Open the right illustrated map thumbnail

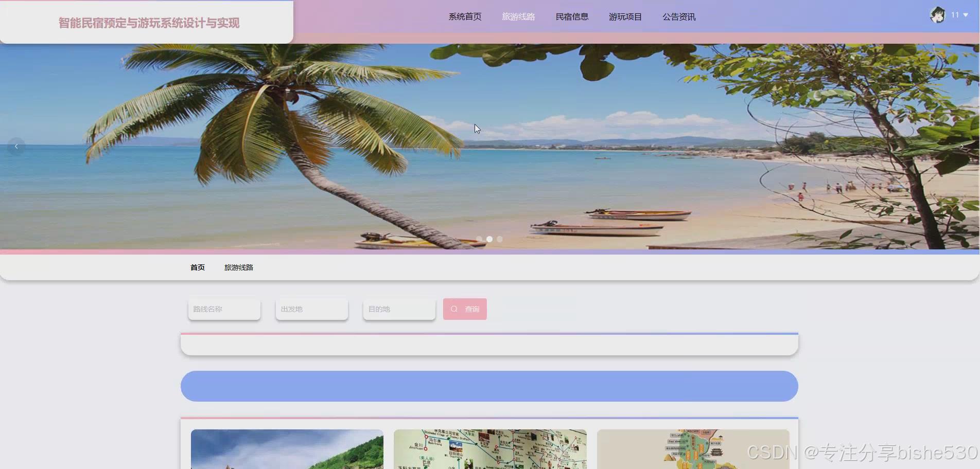tap(693, 449)
